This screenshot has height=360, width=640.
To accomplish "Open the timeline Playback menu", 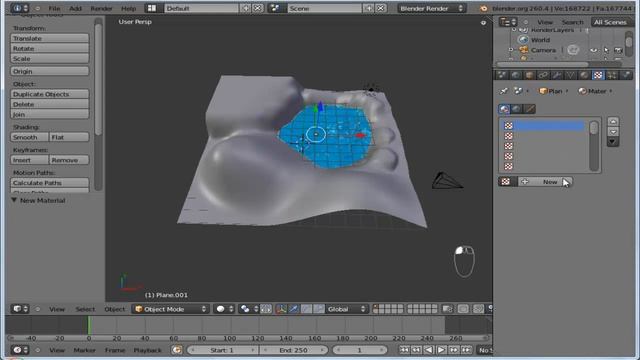I will click(x=147, y=350).
